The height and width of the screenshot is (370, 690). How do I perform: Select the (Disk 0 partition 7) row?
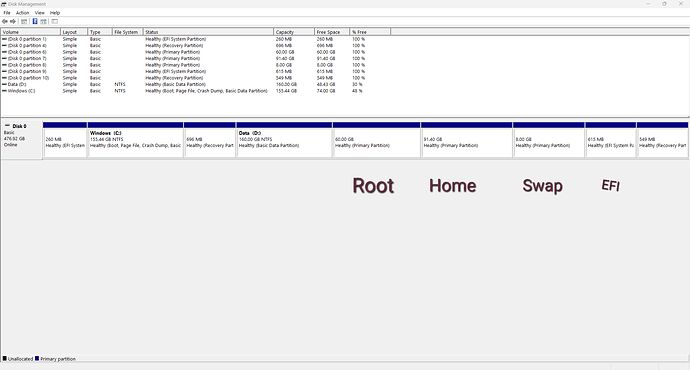point(196,59)
